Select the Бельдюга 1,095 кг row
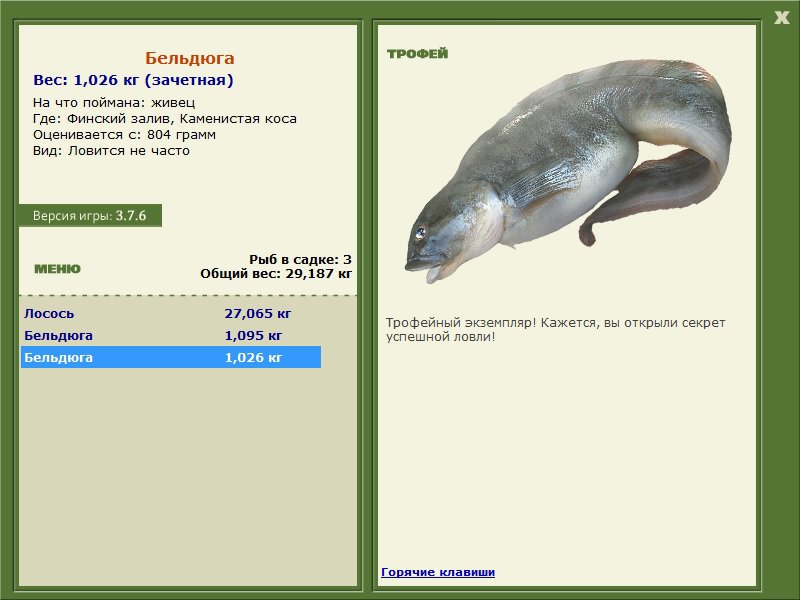 171,335
